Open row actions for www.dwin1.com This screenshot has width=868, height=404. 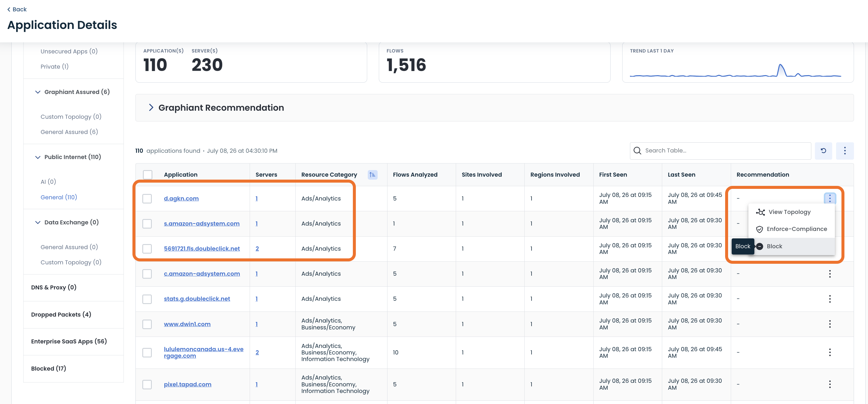pyautogui.click(x=830, y=324)
